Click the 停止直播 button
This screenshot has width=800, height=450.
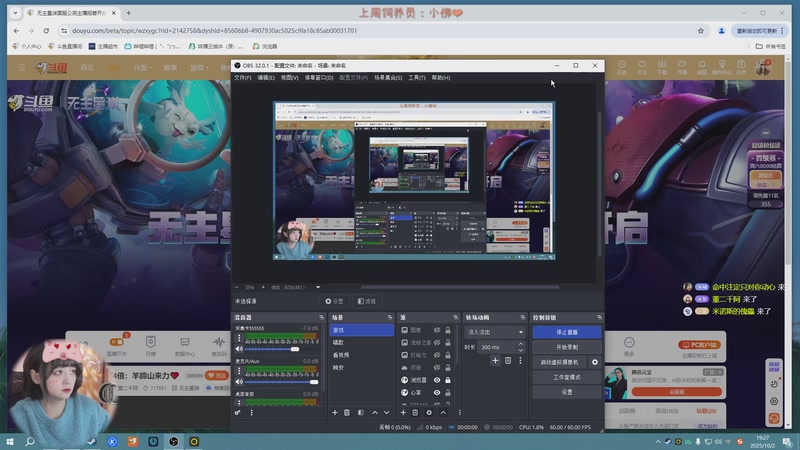[567, 332]
